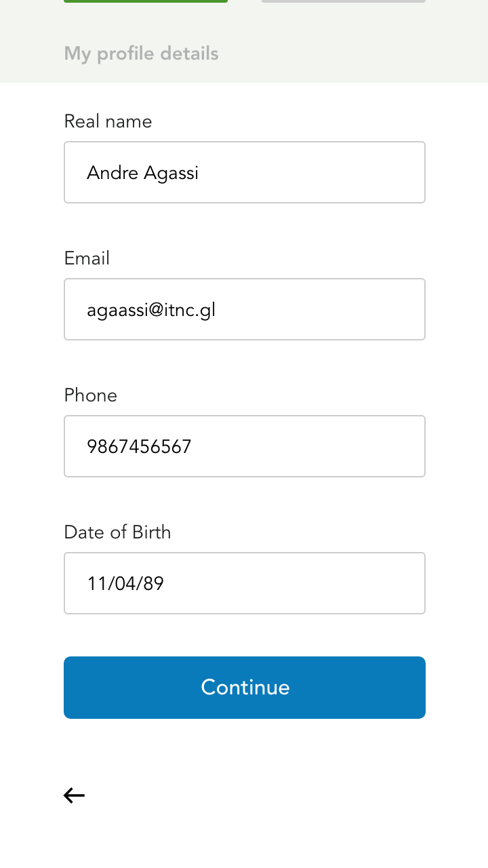Screen dimensions: 488x868
Task: Click on the '9867456567' phone number text
Action: 139,447
